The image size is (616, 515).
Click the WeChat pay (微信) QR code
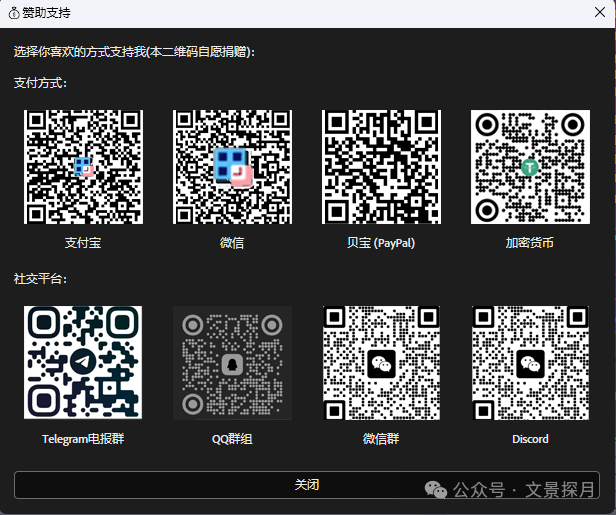point(232,167)
